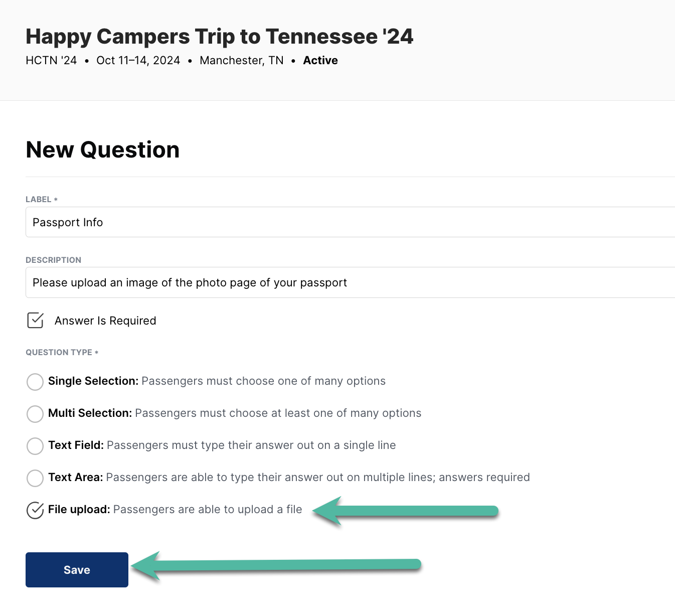Open the Happy Campers Trip title
Screen dimensions: 675x616
(x=219, y=36)
